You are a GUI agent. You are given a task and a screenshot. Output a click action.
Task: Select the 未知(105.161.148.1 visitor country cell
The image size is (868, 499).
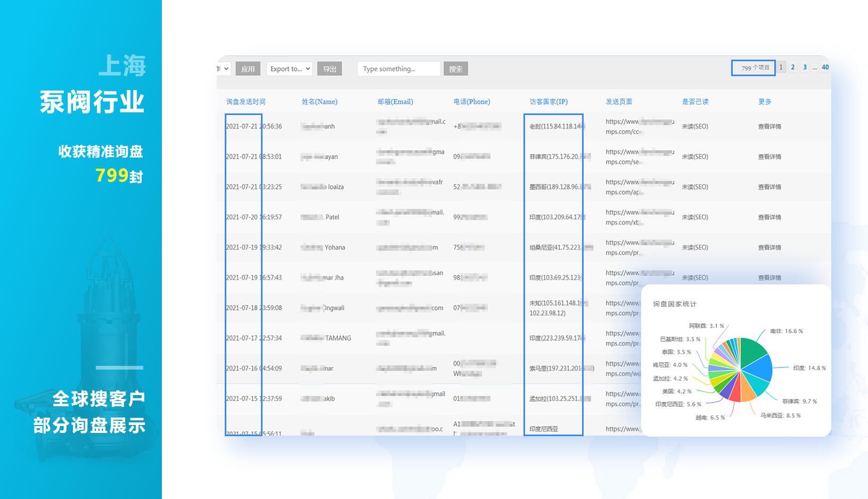[x=558, y=308]
